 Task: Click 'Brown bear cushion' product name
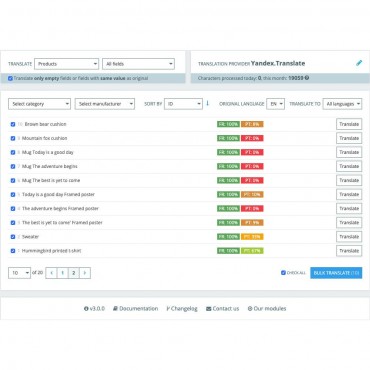coord(45,124)
